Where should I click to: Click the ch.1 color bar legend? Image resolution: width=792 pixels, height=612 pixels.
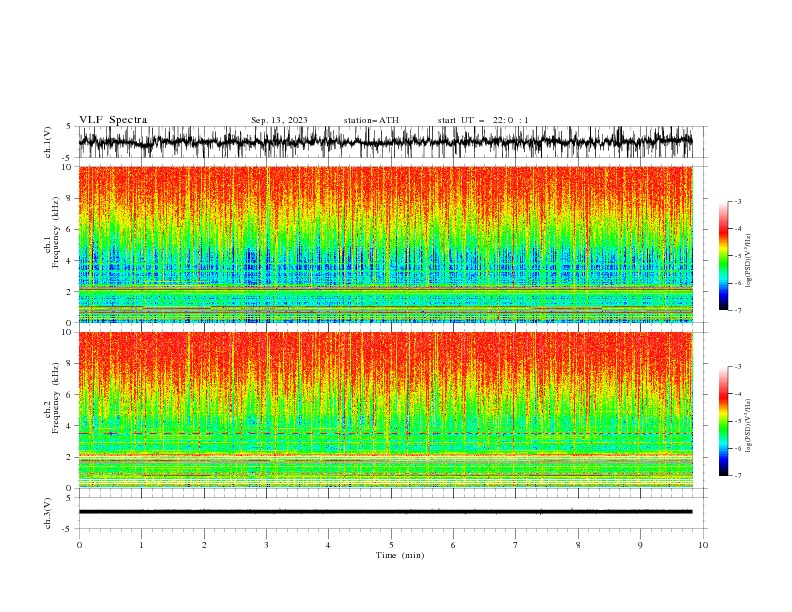(x=724, y=256)
